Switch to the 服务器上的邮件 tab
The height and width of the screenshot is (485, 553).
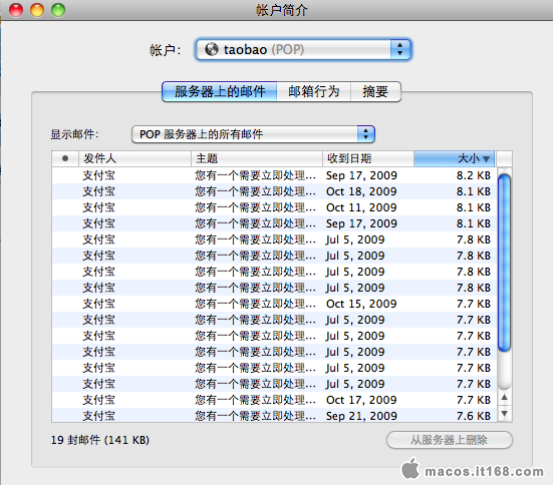(x=219, y=92)
